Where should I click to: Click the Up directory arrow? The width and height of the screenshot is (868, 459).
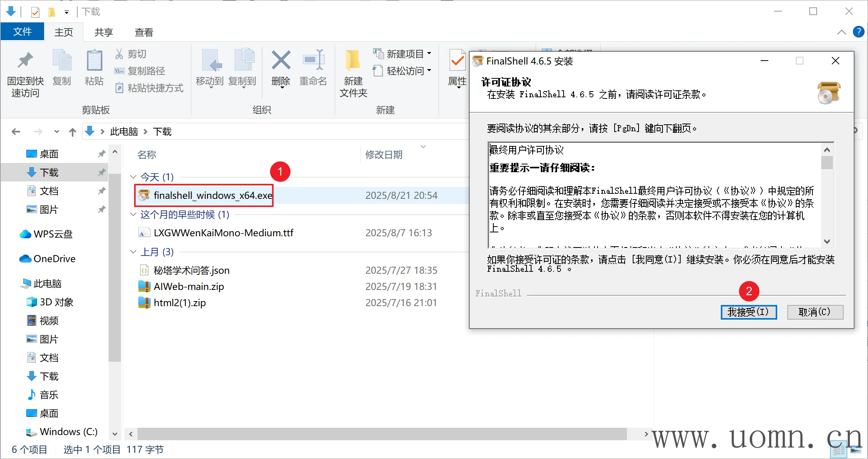coord(73,132)
